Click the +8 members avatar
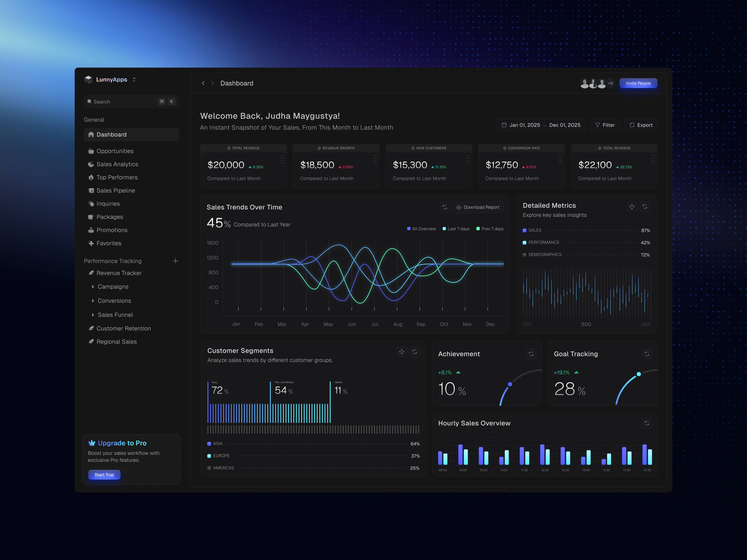 pyautogui.click(x=610, y=83)
